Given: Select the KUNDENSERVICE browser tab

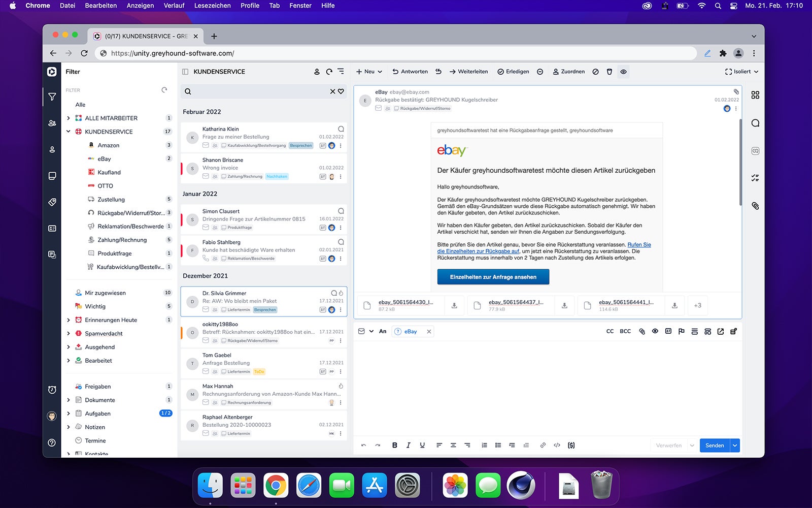Looking at the screenshot, I should (146, 36).
